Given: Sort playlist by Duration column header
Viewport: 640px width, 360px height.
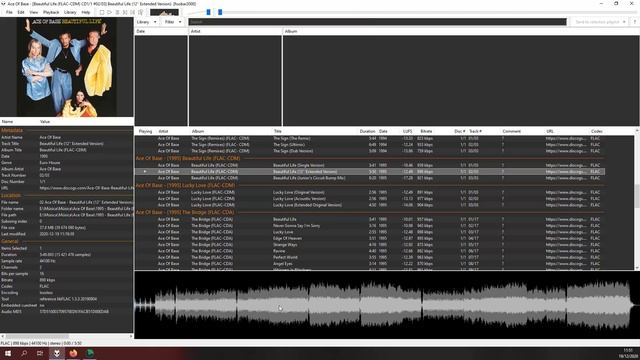Looking at the screenshot, I should click(x=367, y=131).
